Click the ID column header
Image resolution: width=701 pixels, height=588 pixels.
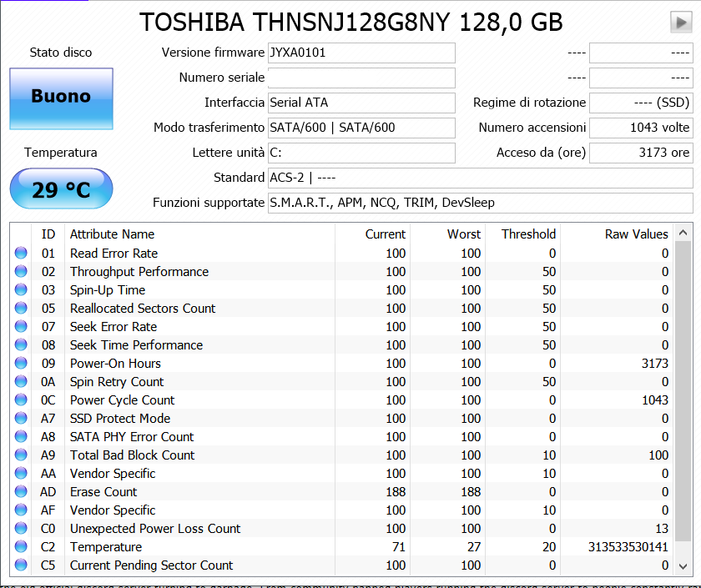48,234
